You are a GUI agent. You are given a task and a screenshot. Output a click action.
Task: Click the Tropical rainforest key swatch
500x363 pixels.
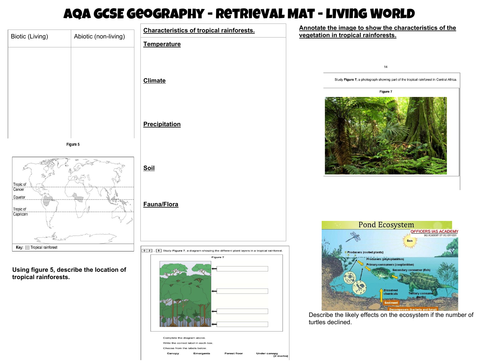pos(27,247)
